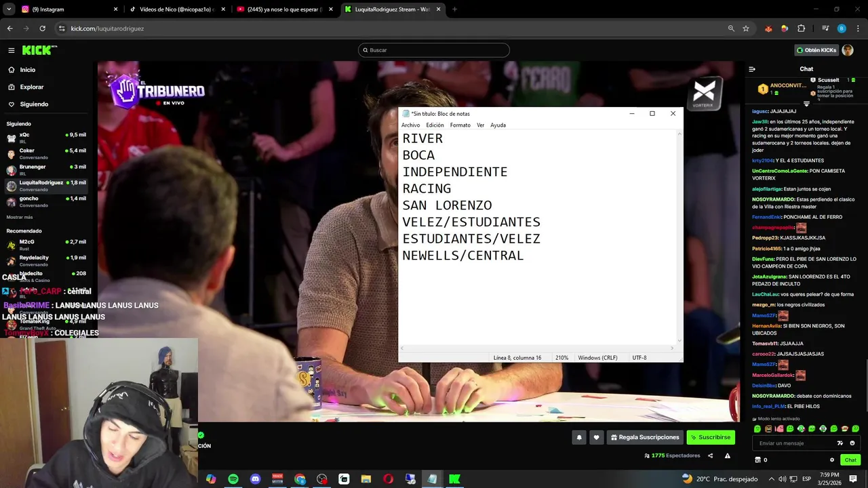Viewport: 868px width, 488px height.
Task: Open chat settings gear
Action: [x=832, y=460]
